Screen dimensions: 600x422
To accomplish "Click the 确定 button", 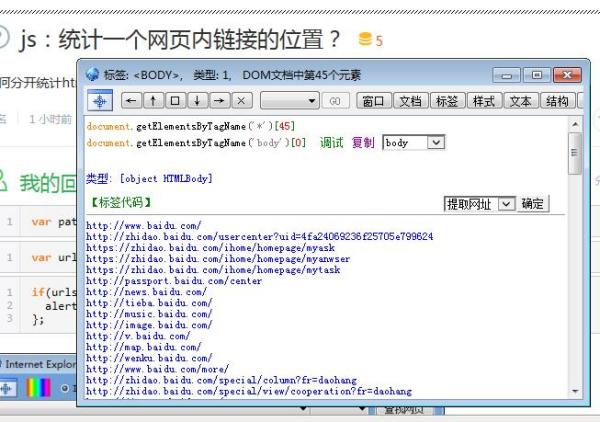I will tap(533, 204).
